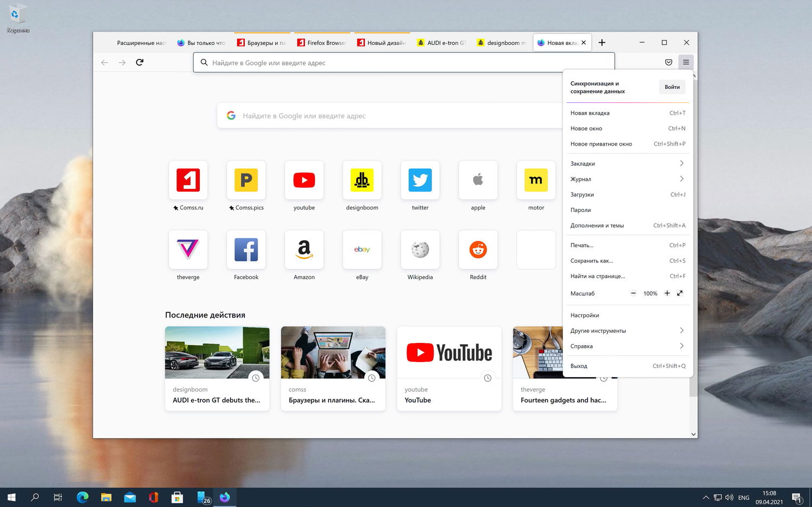This screenshot has width=812, height=507.
Task: Open the Windows Start menu
Action: pos(11,497)
